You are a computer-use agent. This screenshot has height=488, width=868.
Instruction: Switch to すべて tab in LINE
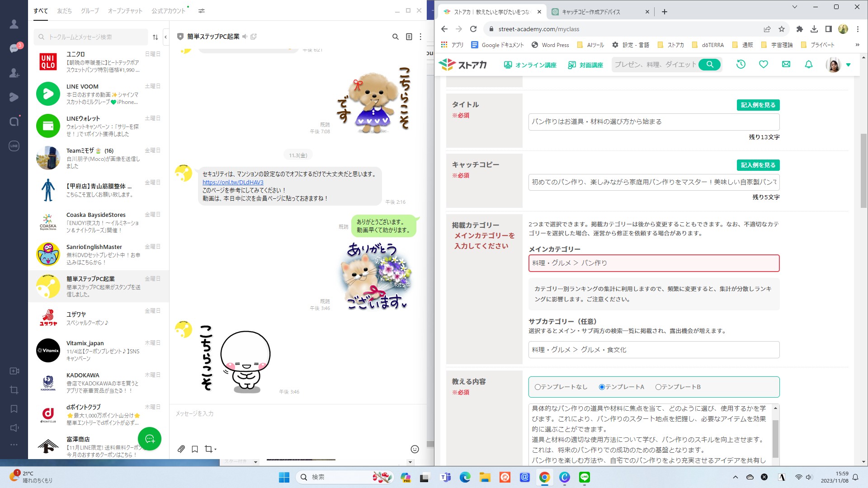(41, 11)
